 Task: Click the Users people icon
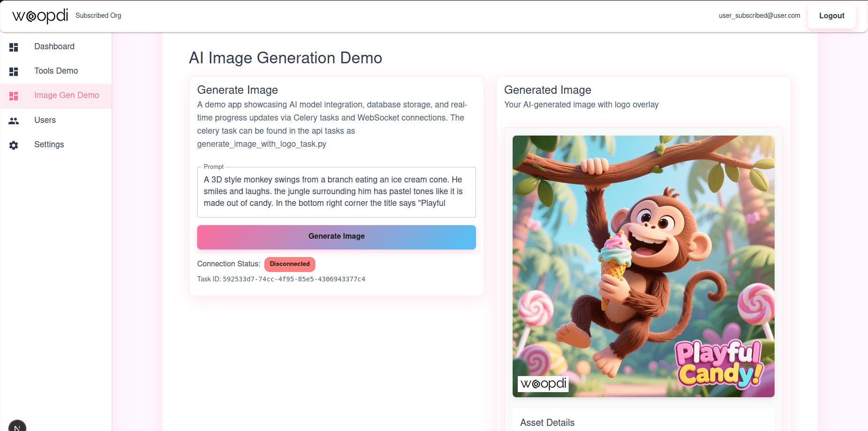coord(14,121)
